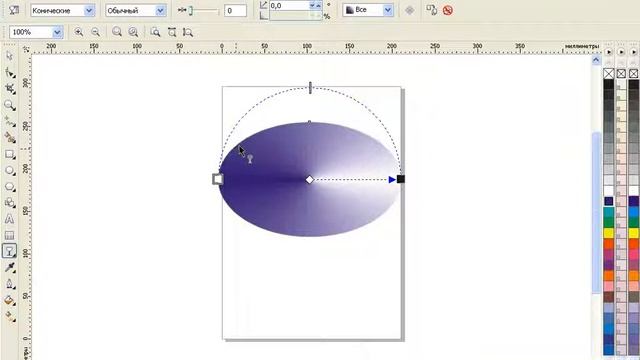The width and height of the screenshot is (640, 360).
Task: Click the vertical scrollbar up arrow
Action: point(596,60)
